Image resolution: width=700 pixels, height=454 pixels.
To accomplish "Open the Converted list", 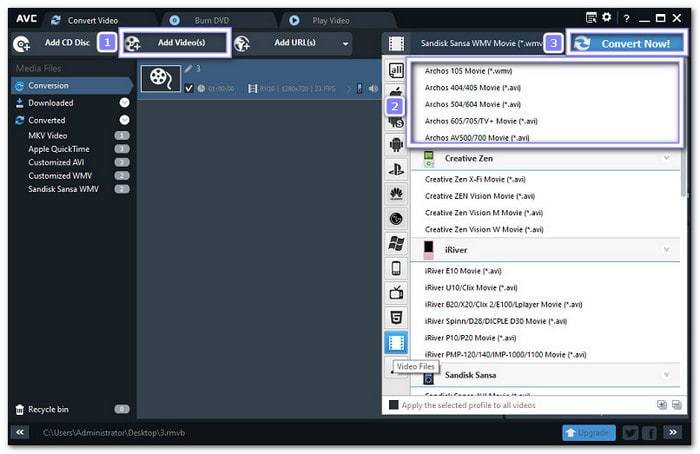I will coord(46,121).
